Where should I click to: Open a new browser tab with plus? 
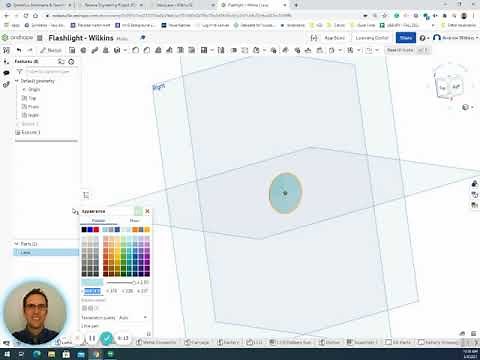click(296, 5)
